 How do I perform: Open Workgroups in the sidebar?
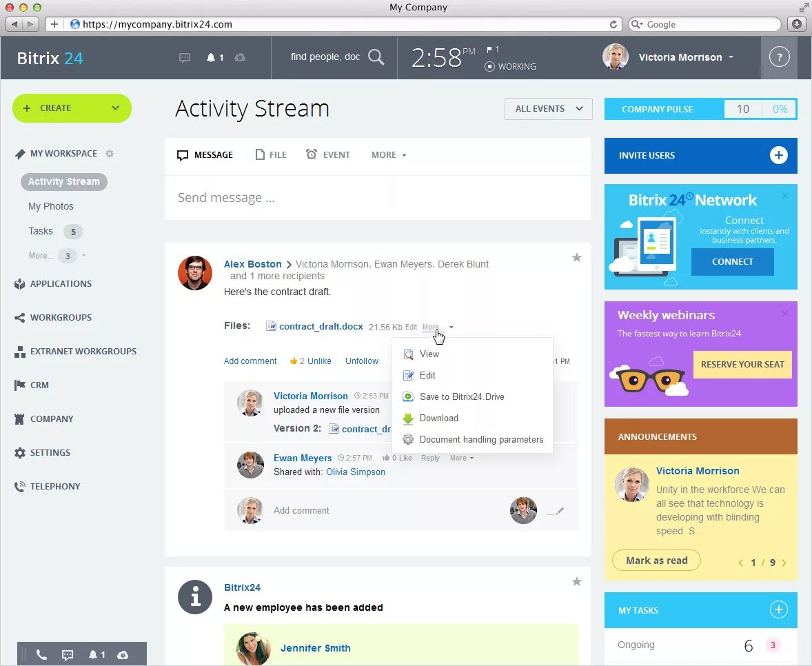[x=61, y=317]
